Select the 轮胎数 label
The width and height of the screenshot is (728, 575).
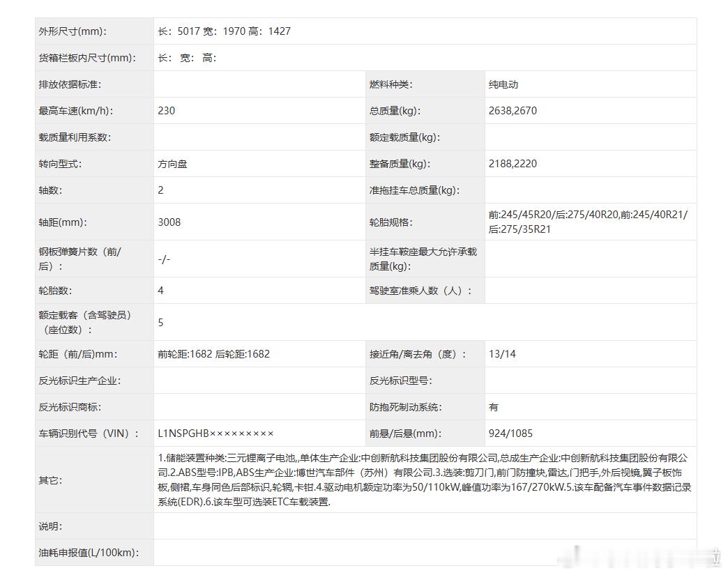pos(55,291)
